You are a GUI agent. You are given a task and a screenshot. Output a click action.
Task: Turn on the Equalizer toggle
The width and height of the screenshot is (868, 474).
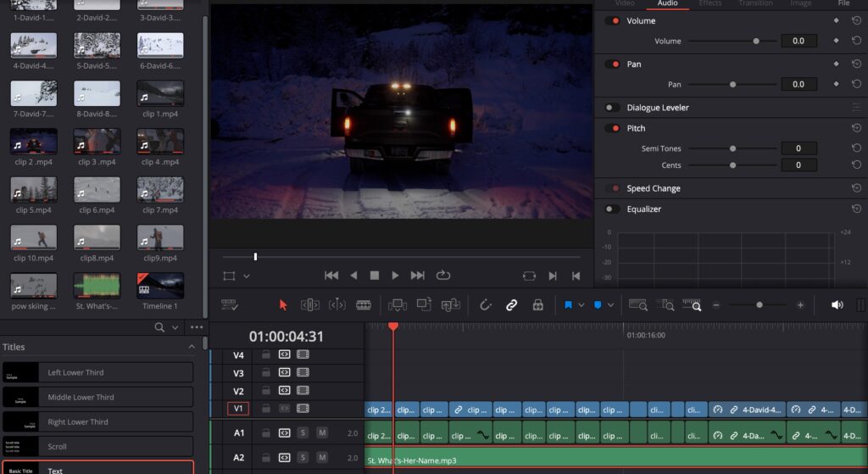point(611,209)
